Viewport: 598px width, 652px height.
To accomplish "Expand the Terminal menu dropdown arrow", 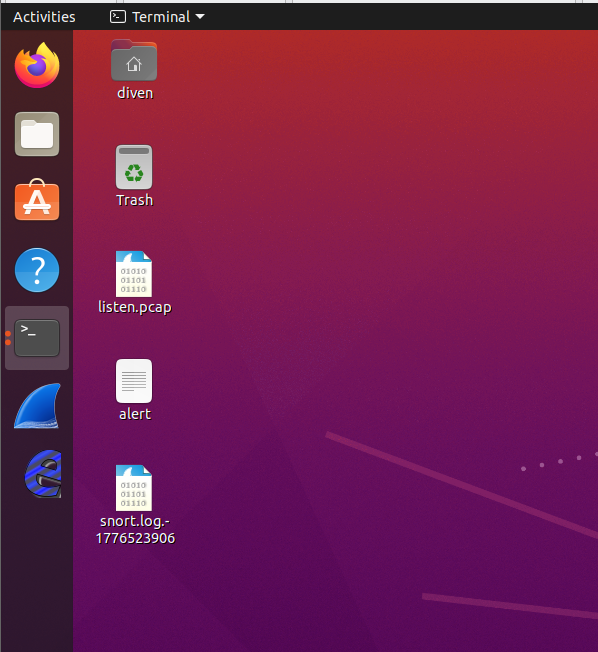I will tap(200, 17).
